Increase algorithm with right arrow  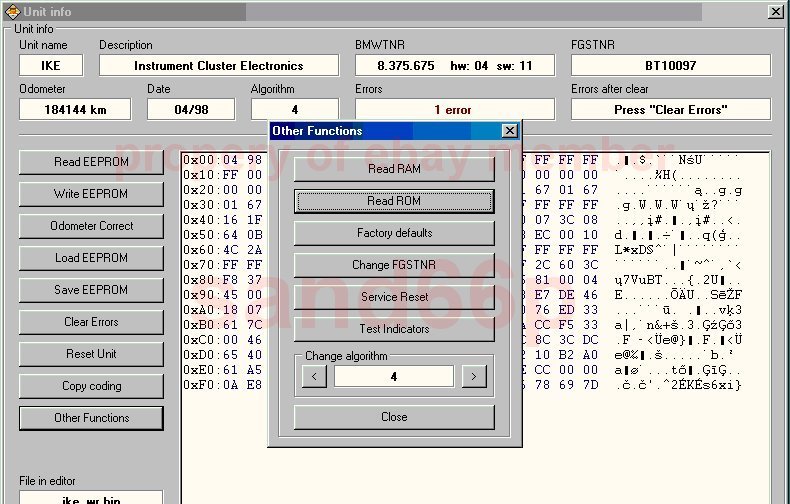[x=474, y=376]
